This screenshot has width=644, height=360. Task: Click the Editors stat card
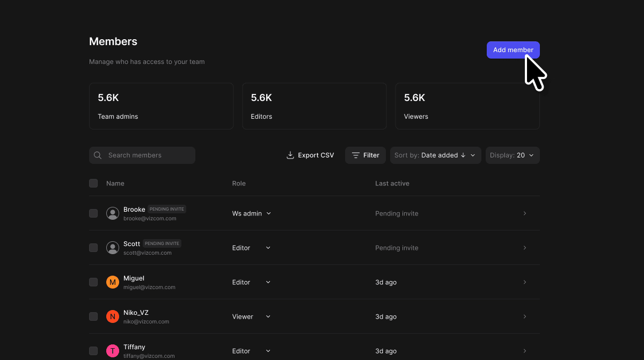[x=314, y=106]
